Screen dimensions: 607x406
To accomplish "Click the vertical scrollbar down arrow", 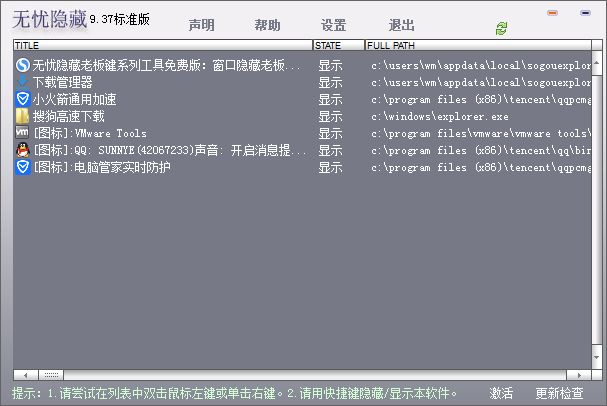I will click(x=597, y=357).
